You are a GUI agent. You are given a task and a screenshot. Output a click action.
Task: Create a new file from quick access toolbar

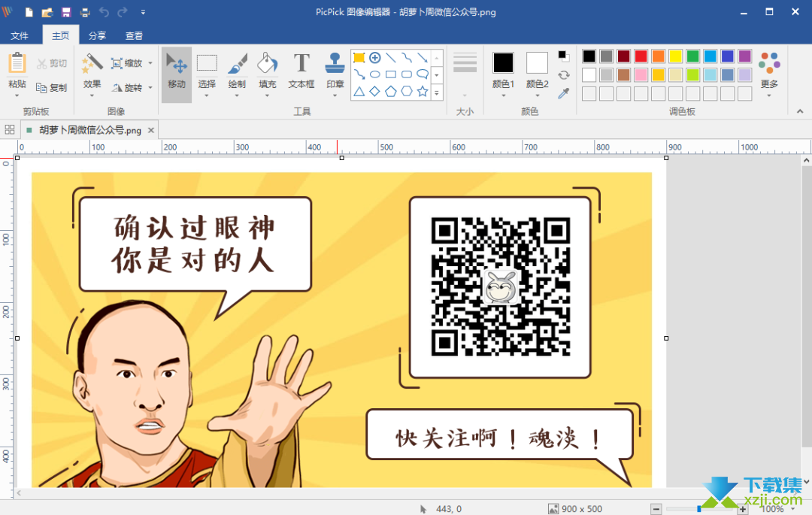pos(29,12)
